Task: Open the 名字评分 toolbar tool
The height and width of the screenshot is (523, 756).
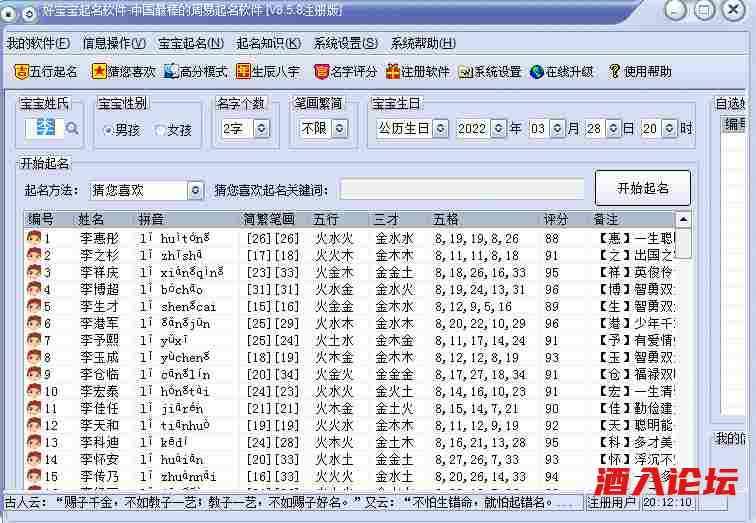Action: tap(321, 72)
